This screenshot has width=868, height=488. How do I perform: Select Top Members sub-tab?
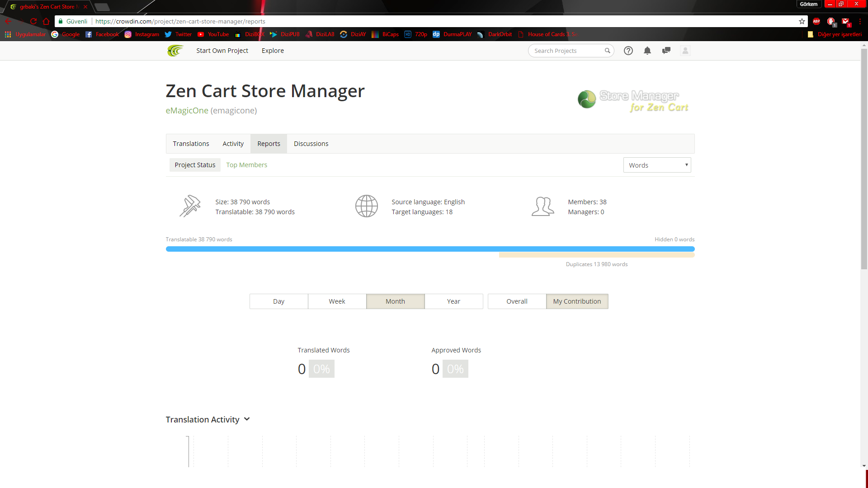(x=246, y=165)
